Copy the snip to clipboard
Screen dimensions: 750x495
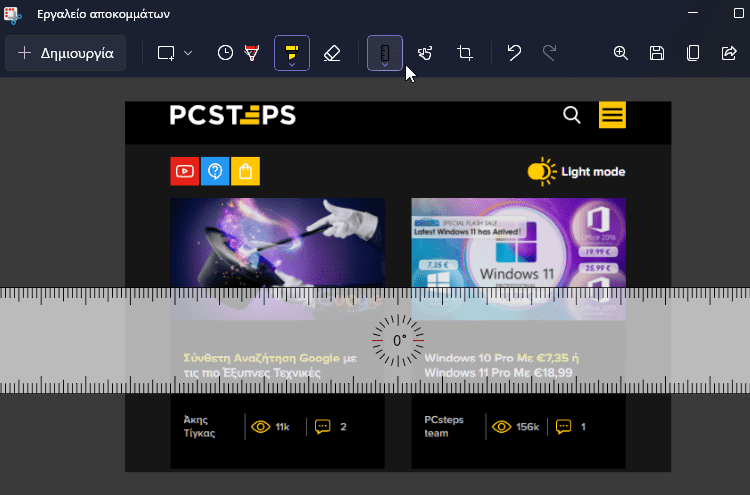click(x=693, y=53)
